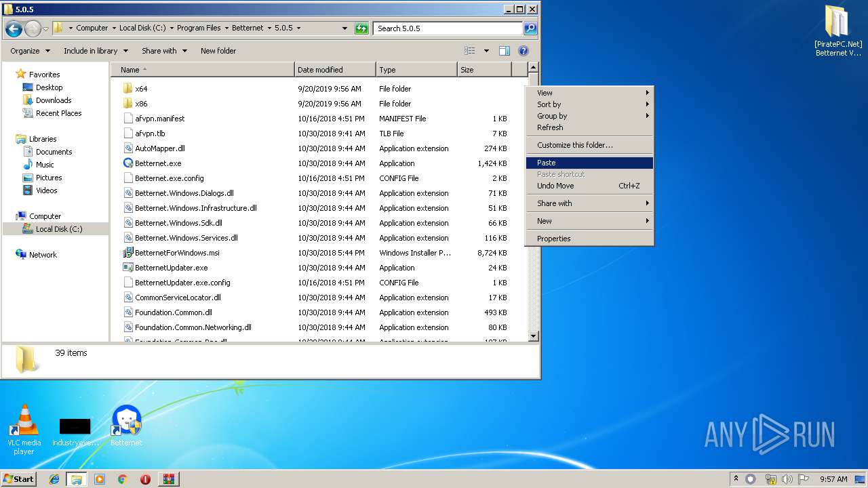Image resolution: width=868 pixels, height=488 pixels.
Task: Open the Music library
Action: (x=45, y=165)
